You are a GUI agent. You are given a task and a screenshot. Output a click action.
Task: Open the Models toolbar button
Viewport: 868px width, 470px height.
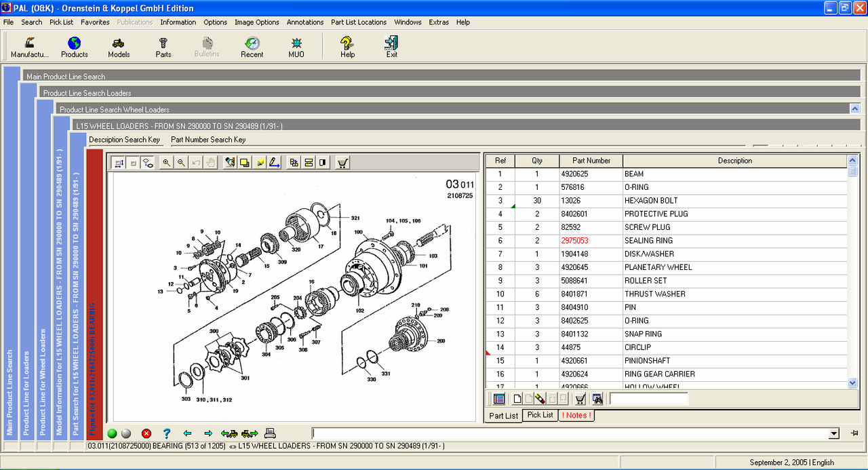(119, 47)
